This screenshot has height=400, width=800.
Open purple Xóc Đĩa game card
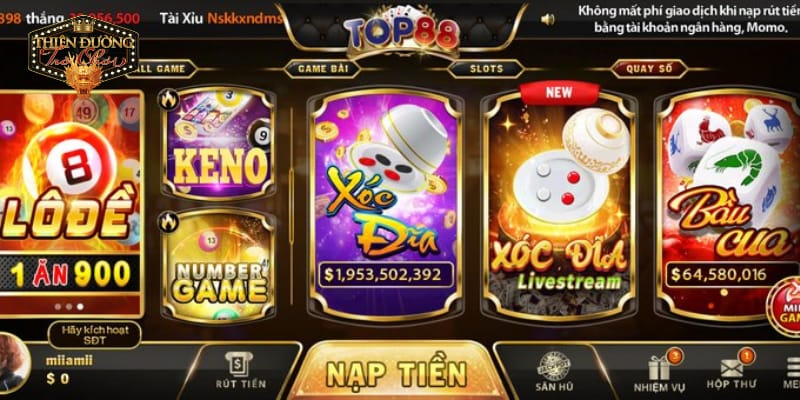(386, 205)
